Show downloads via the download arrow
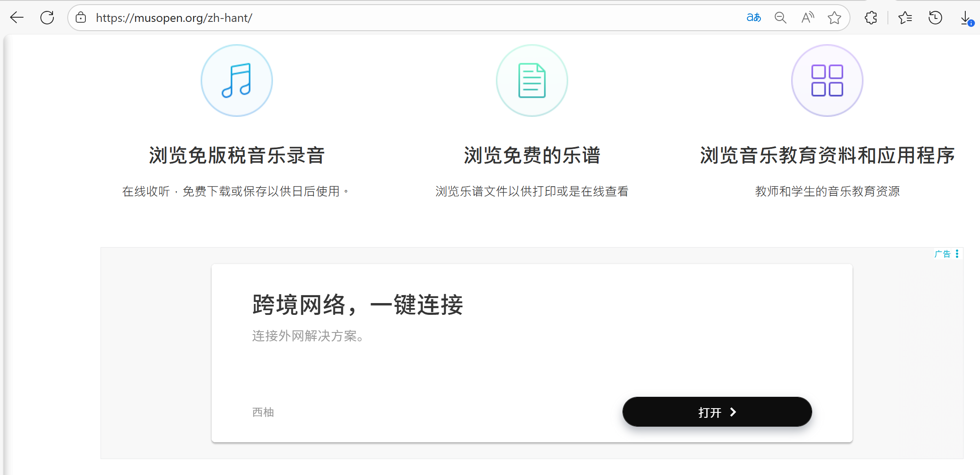Image resolution: width=980 pixels, height=475 pixels. click(x=966, y=18)
